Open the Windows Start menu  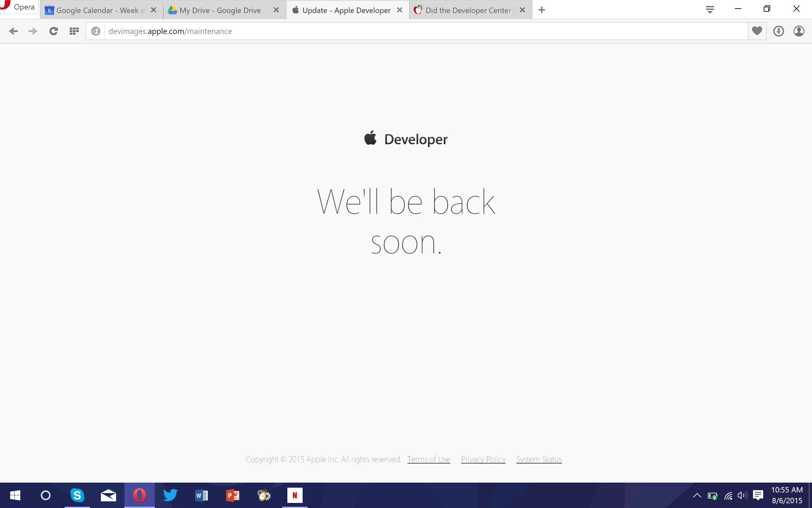(15, 495)
